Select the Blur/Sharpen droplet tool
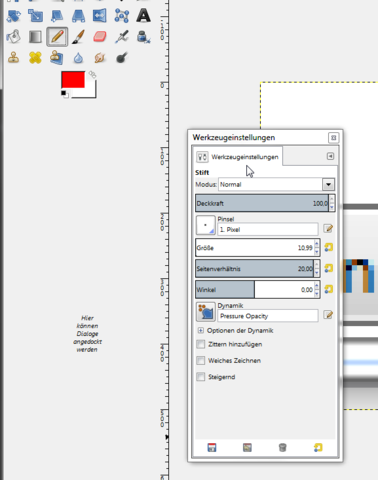This screenshot has height=480, width=378. 78,58
